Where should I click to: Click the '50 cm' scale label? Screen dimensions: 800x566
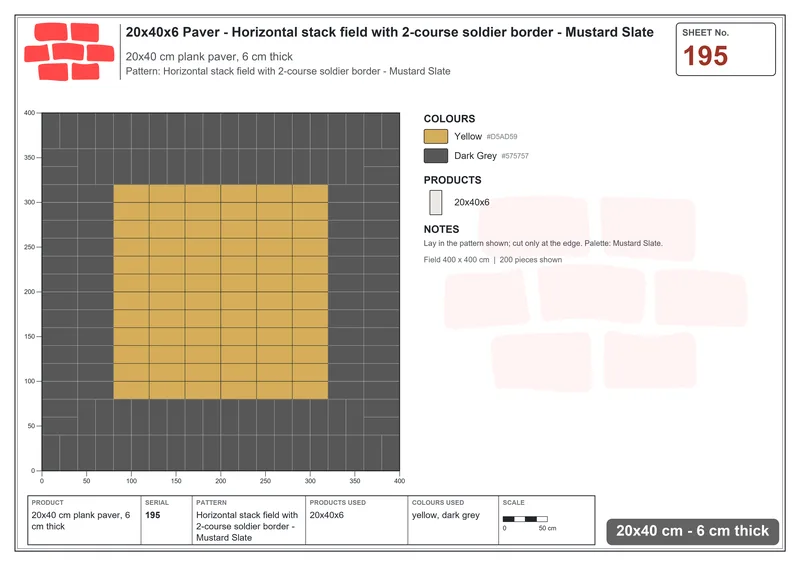547,528
